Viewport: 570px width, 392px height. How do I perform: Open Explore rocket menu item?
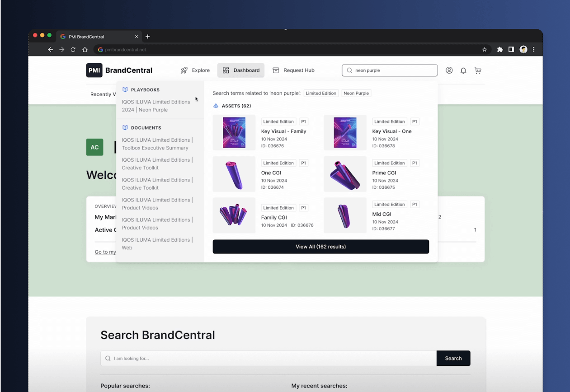(x=195, y=70)
